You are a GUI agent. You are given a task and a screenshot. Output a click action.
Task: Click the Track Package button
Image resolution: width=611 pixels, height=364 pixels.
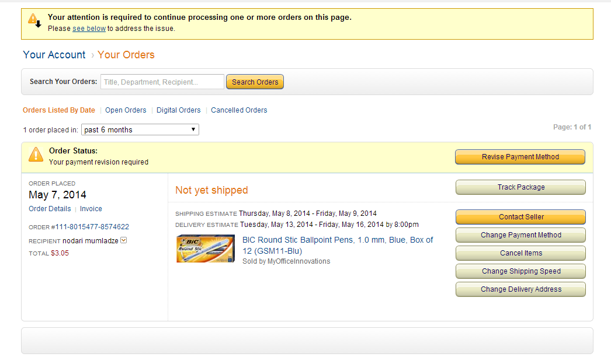point(520,187)
